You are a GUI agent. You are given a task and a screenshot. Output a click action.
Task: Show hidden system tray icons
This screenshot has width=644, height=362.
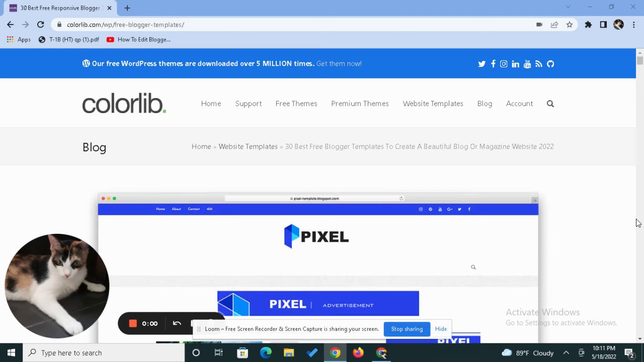tap(566, 353)
